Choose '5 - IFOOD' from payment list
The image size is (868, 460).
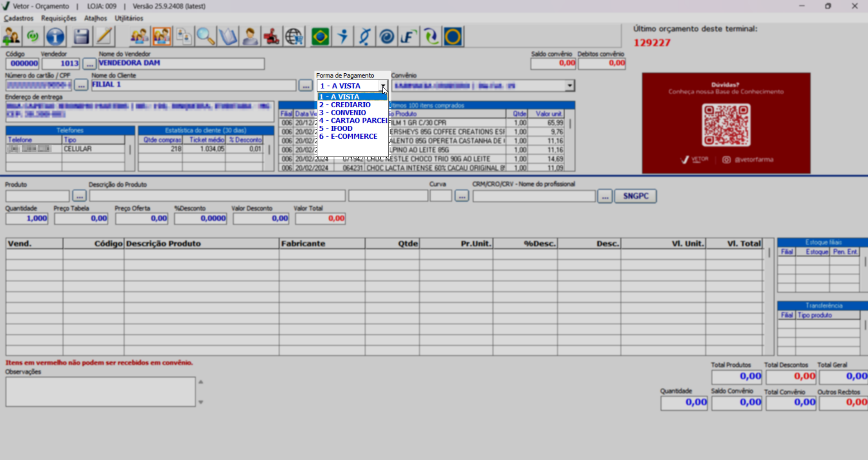coord(336,128)
